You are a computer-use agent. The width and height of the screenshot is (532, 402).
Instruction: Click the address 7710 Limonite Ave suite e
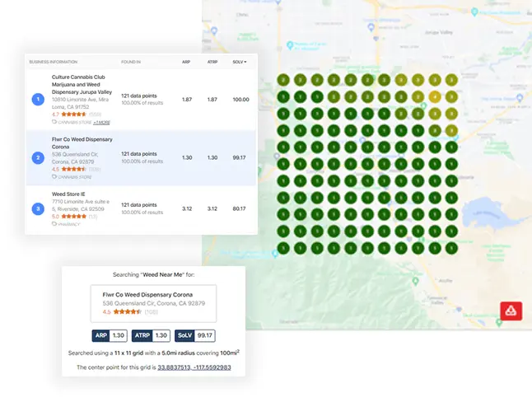81,205
